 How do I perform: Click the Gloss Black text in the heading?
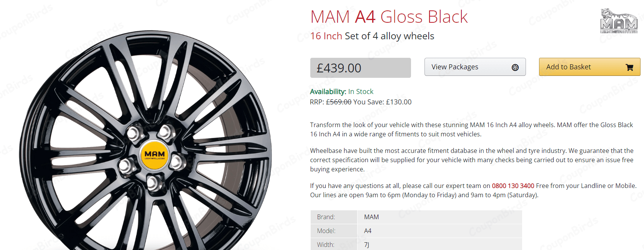click(x=424, y=17)
